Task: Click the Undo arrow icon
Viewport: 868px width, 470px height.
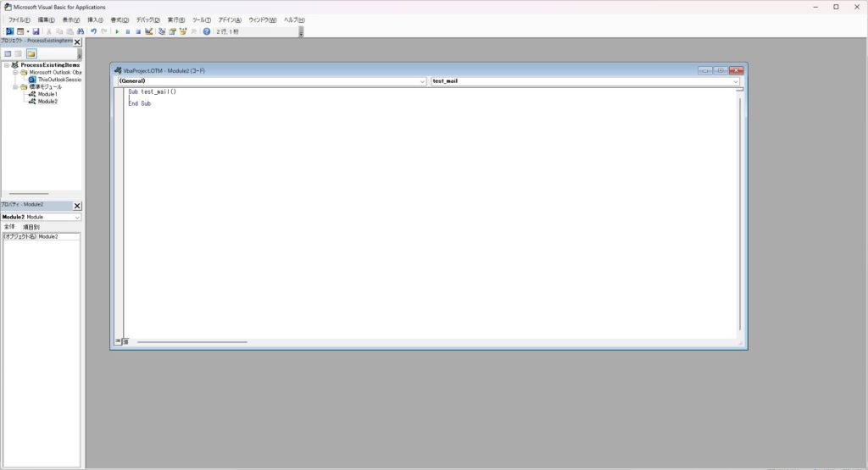Action: (94, 31)
